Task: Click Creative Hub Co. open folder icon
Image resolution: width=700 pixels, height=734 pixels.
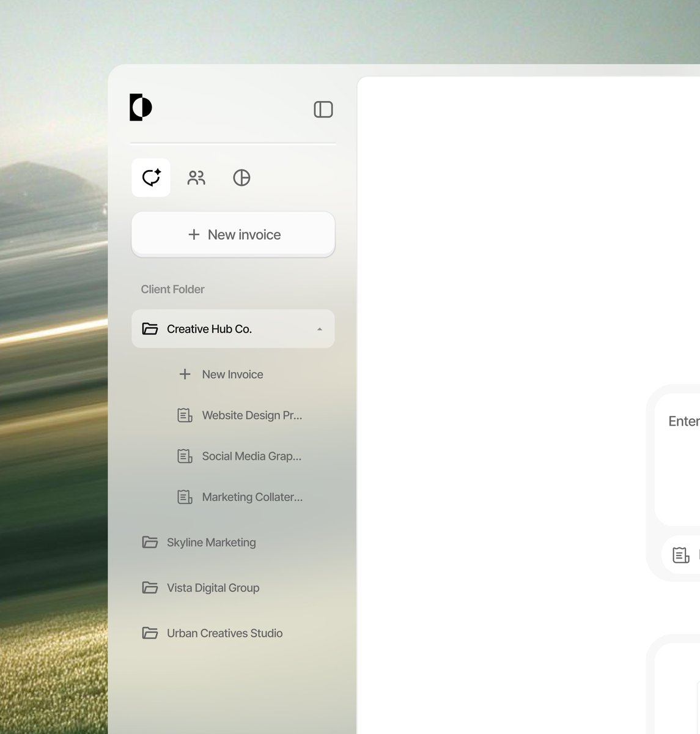Action: point(150,329)
